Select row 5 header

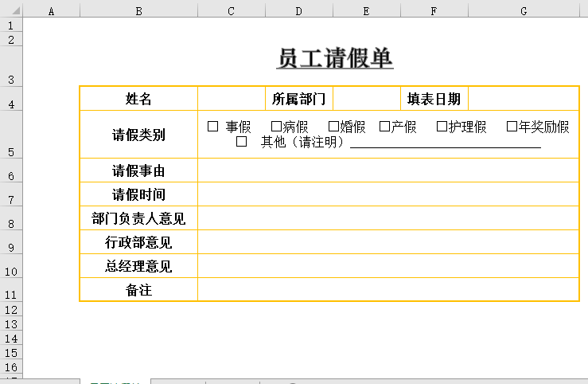[11, 134]
